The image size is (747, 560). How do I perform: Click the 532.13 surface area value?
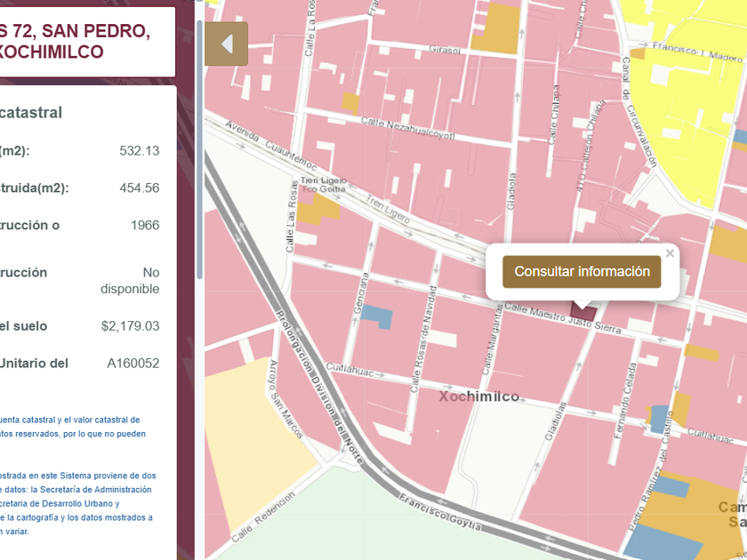coord(140,151)
